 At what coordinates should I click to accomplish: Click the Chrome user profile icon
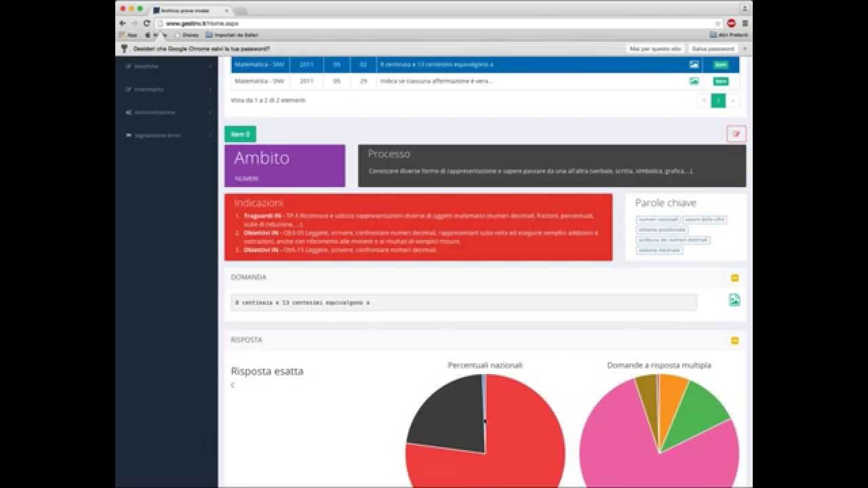pyautogui.click(x=744, y=9)
